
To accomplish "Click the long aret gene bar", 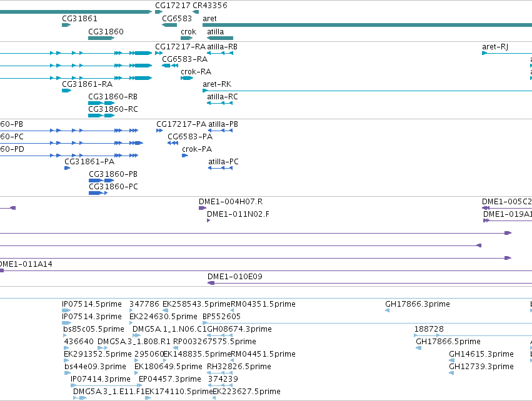I will [367, 25].
